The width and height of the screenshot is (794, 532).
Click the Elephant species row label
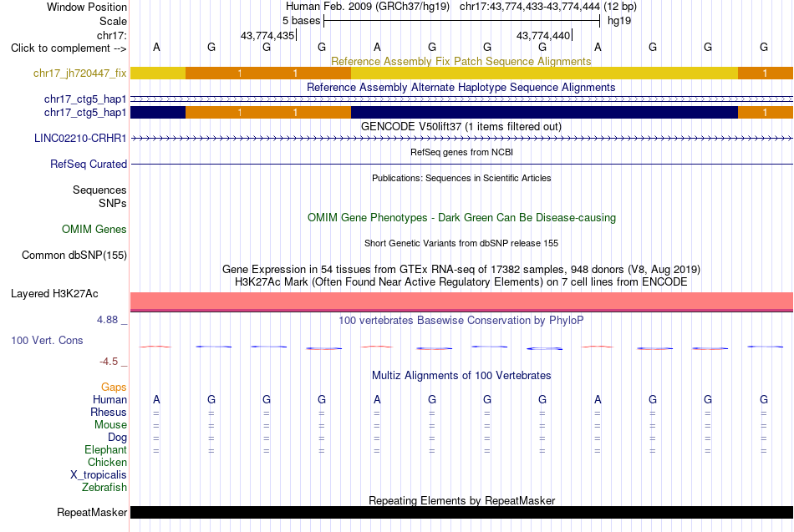pyautogui.click(x=105, y=450)
